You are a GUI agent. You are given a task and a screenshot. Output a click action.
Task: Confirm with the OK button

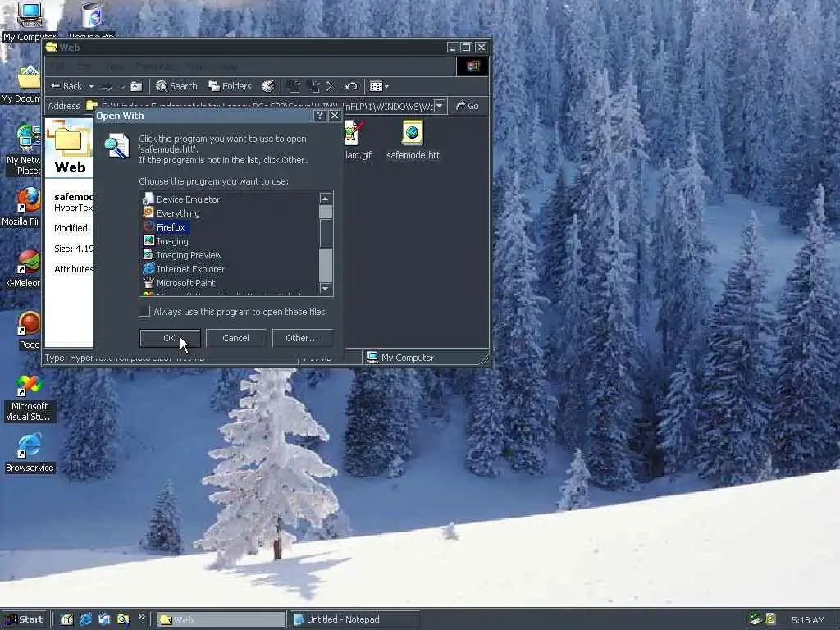[x=170, y=338]
